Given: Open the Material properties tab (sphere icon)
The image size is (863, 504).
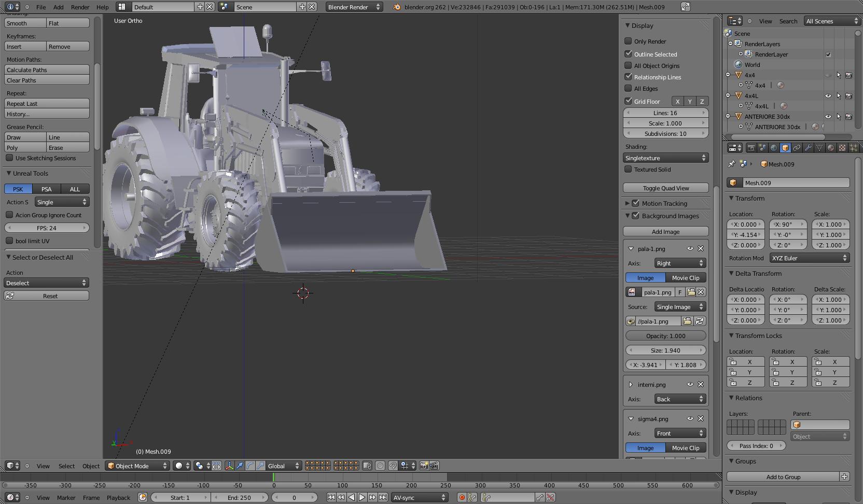Looking at the screenshot, I should point(831,148).
